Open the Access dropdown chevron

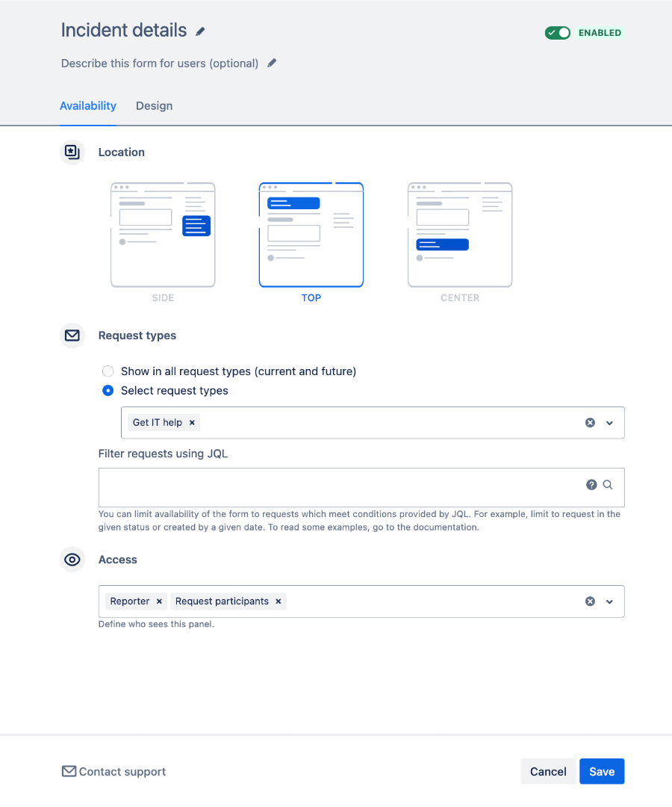tap(609, 601)
